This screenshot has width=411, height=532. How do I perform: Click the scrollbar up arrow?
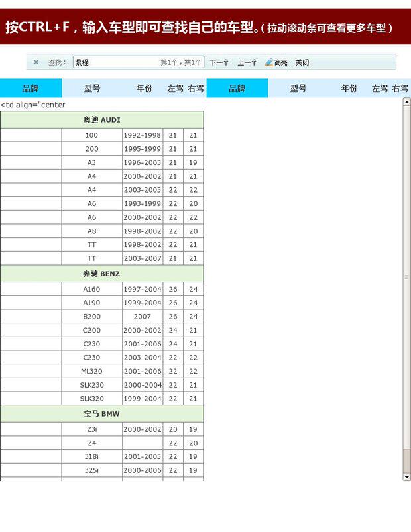(x=406, y=102)
